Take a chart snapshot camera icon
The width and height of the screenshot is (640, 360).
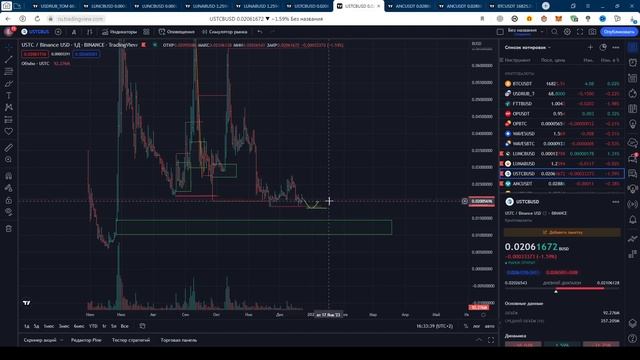pyautogui.click(x=592, y=32)
